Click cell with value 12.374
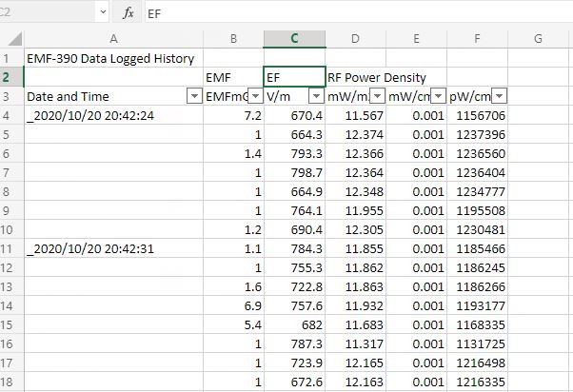 pos(355,134)
